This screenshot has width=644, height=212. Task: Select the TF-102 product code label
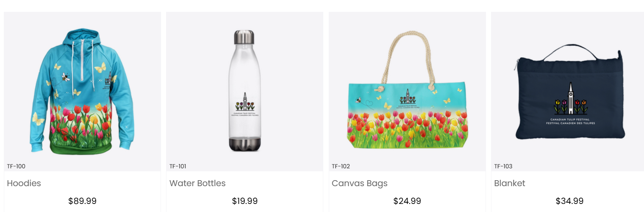341,166
